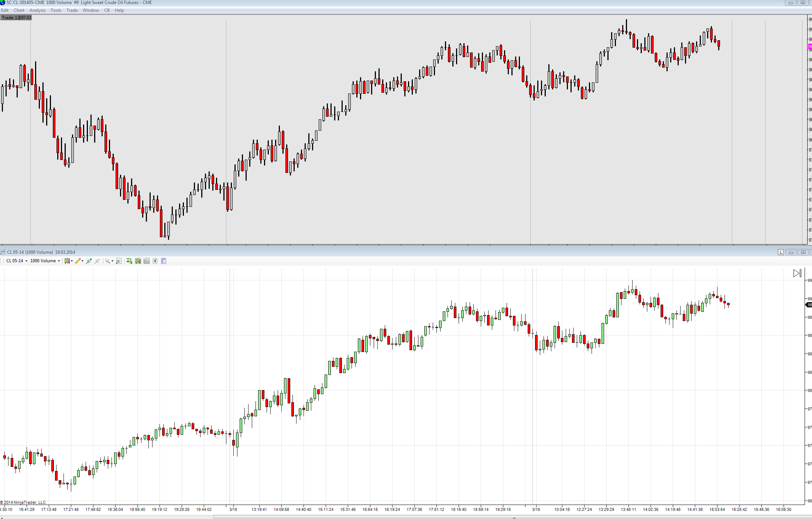Open the Trade menu
Screen dimensions: 812x519
[72, 10]
